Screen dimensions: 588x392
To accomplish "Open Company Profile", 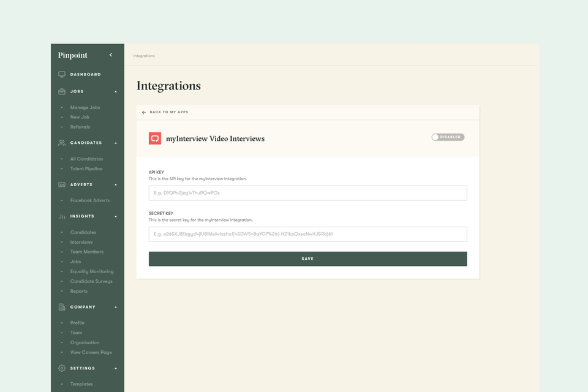I will (x=77, y=323).
